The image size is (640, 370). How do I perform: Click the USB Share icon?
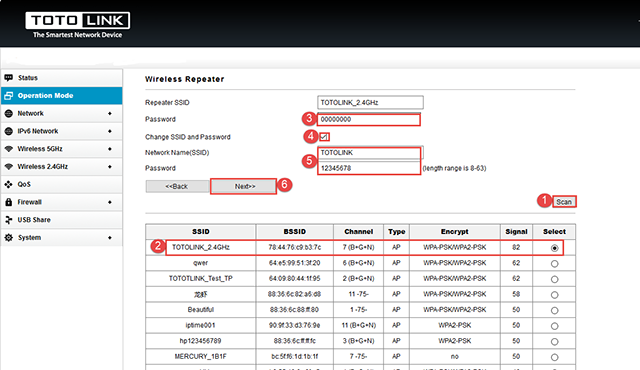pyautogui.click(x=9, y=220)
